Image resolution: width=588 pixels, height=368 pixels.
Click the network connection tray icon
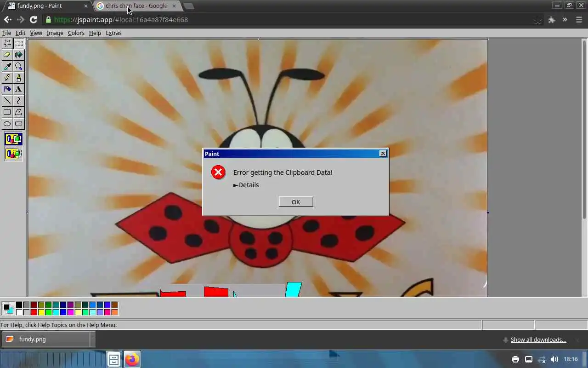(542, 359)
